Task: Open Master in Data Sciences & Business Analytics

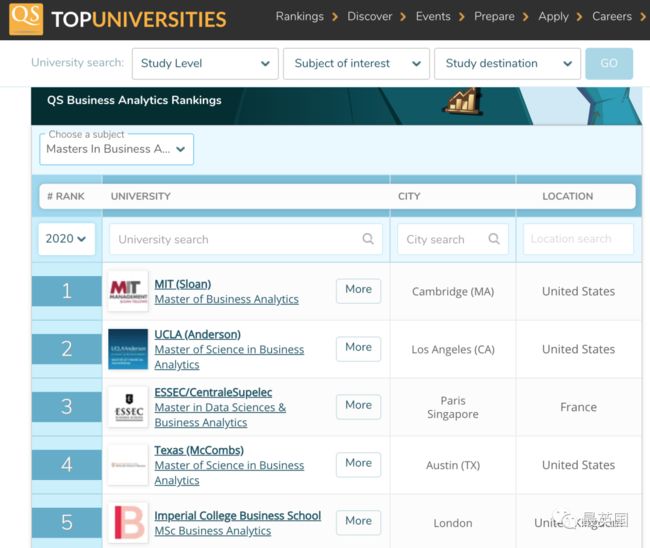Action: click(220, 415)
